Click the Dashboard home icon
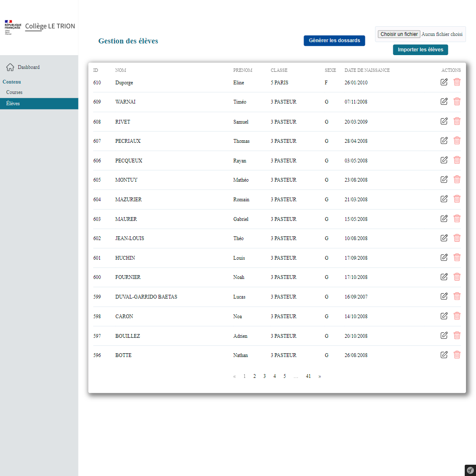 click(x=10, y=67)
